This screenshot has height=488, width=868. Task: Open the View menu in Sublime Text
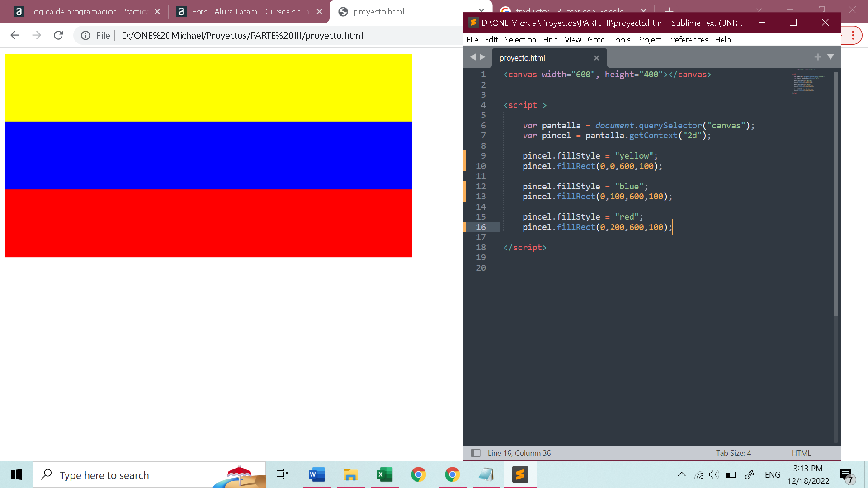click(x=573, y=40)
